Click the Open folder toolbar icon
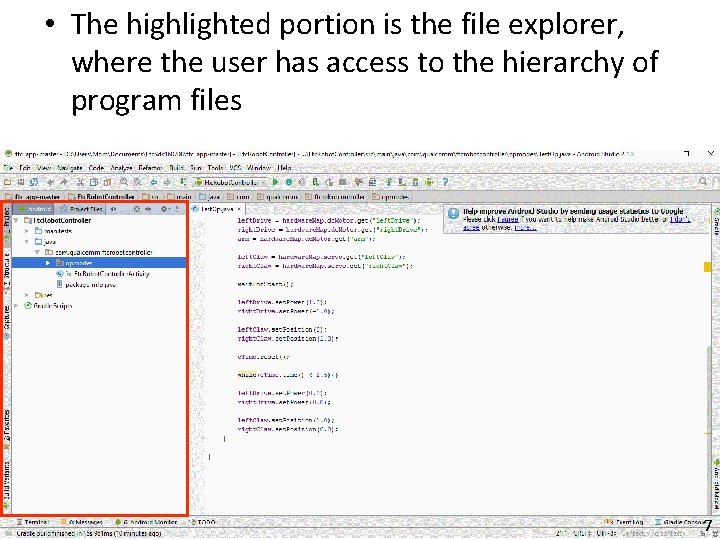 [x=8, y=182]
